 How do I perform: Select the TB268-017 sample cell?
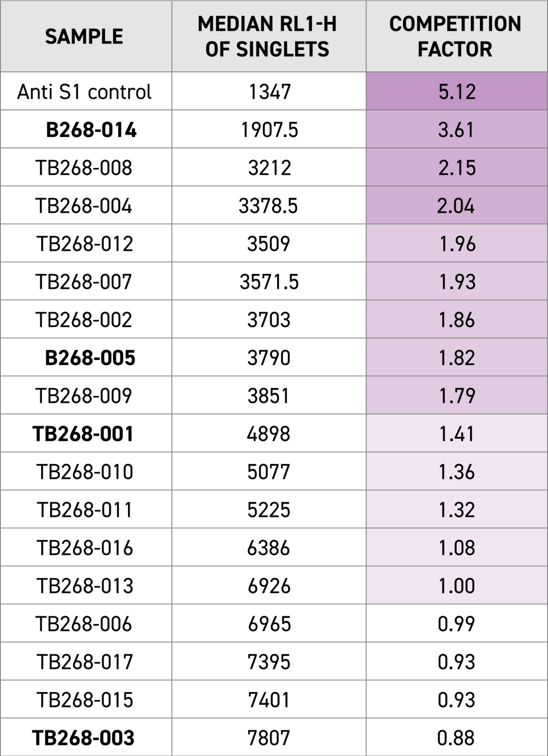85,662
